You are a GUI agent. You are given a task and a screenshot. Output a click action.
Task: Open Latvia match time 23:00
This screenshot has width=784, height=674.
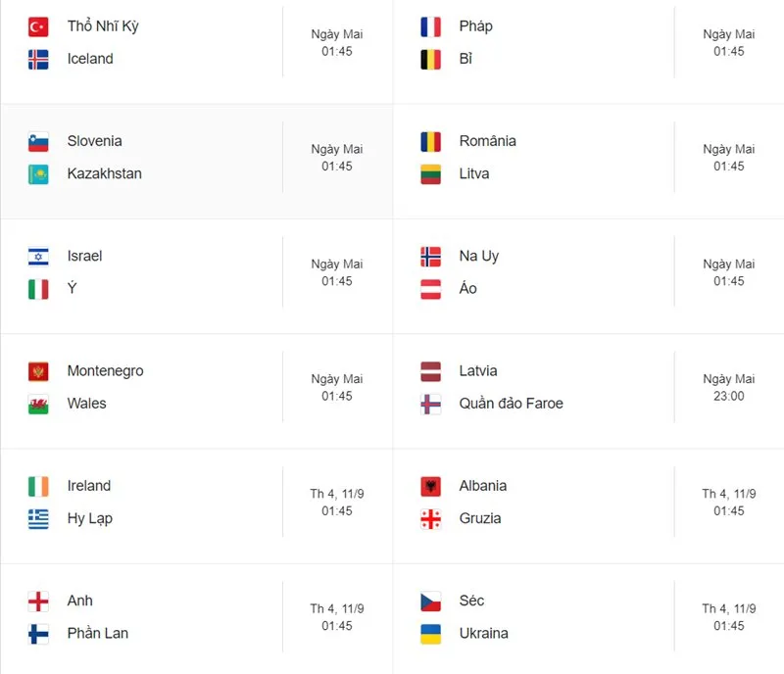click(x=728, y=396)
